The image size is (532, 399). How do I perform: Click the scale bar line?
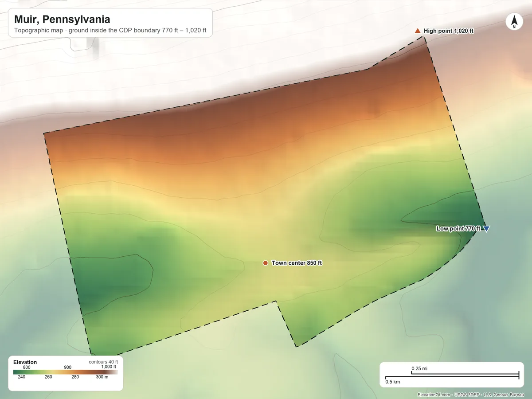pyautogui.click(x=452, y=376)
